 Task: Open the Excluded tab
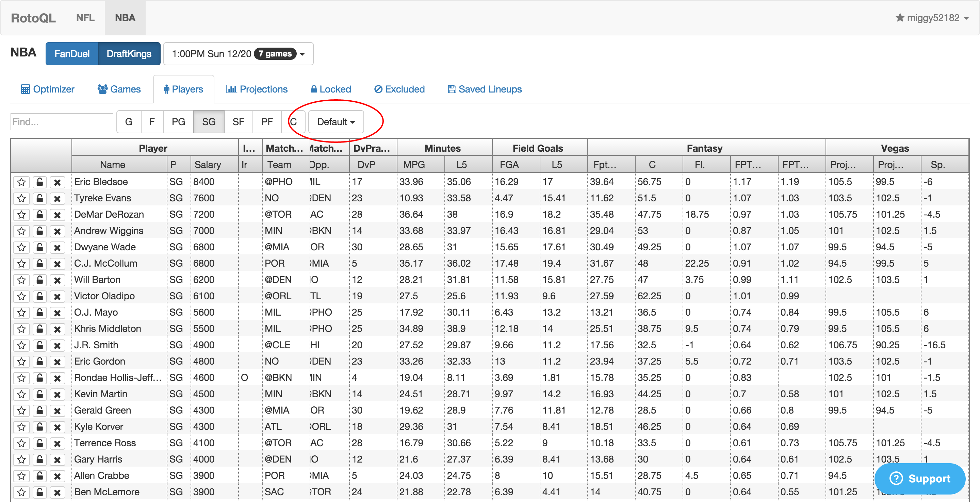point(399,89)
